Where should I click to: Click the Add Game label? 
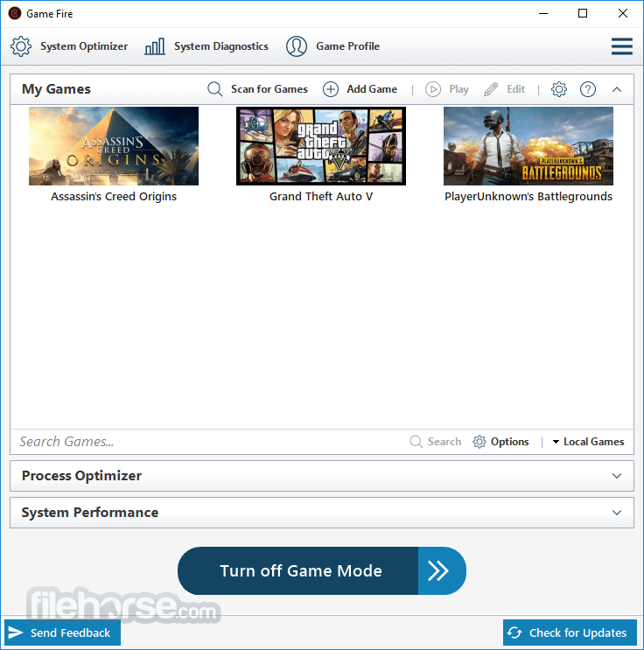372,89
